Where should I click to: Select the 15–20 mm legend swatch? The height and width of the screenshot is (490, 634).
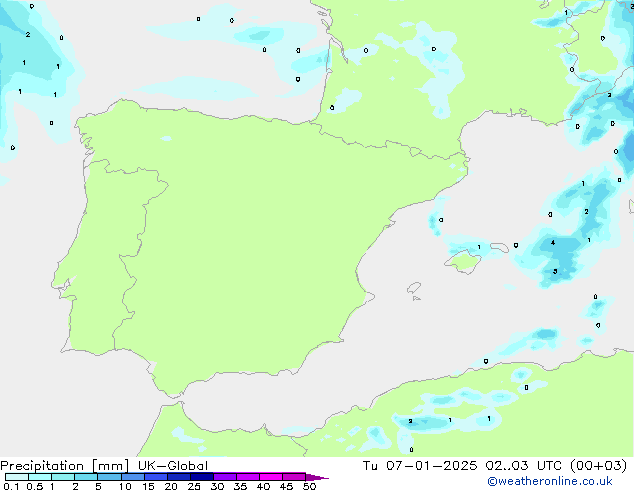(x=155, y=477)
